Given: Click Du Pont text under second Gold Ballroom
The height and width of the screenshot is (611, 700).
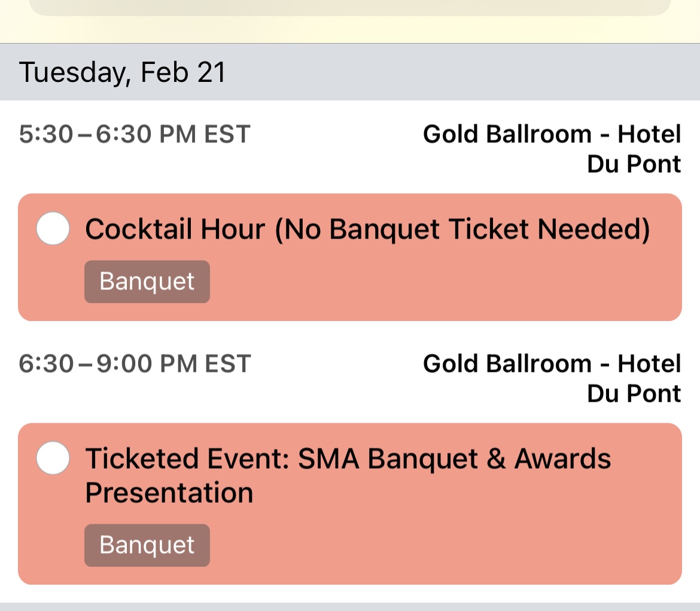Looking at the screenshot, I should (634, 393).
